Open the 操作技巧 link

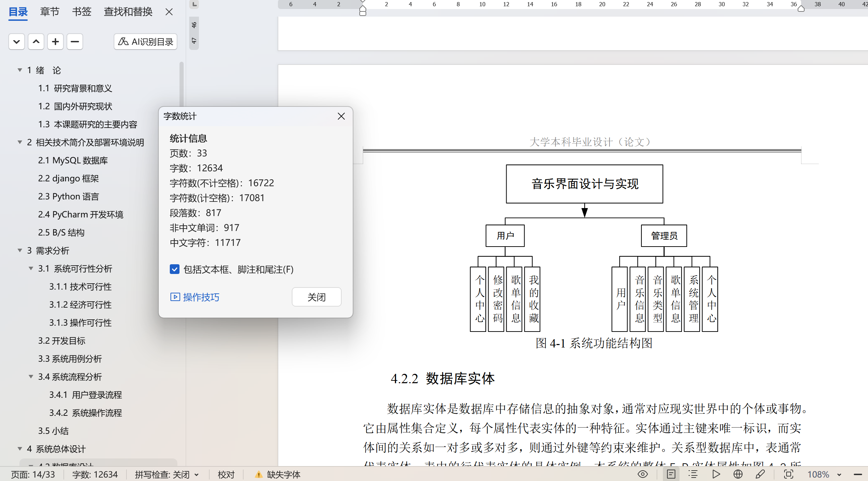(x=195, y=297)
